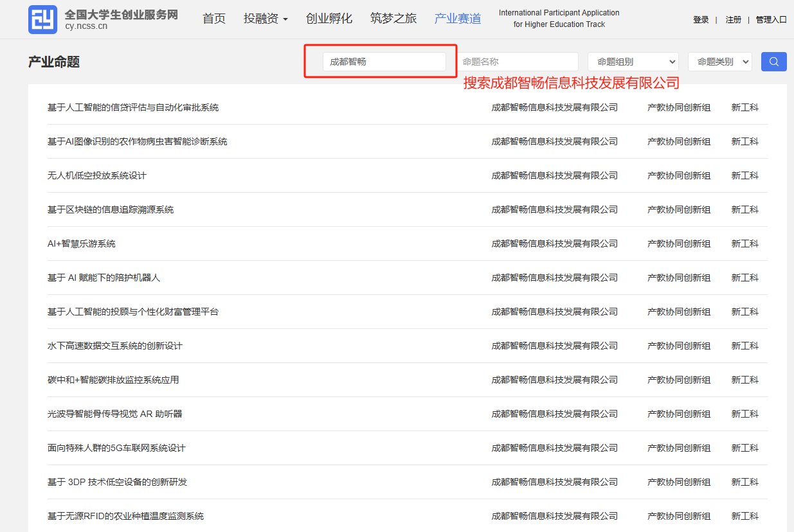Open 水下高速数据交互系统的创新设计 topic
Image resolution: width=794 pixels, height=532 pixels.
click(x=115, y=346)
